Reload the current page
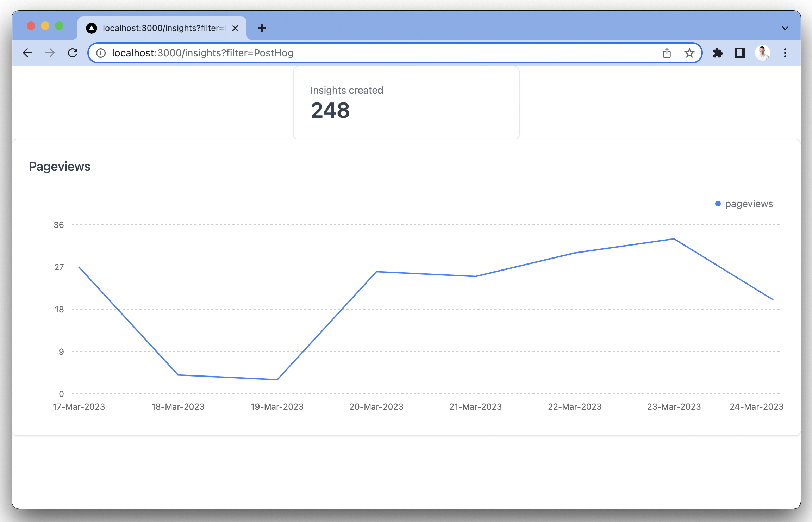812x522 pixels. click(73, 53)
